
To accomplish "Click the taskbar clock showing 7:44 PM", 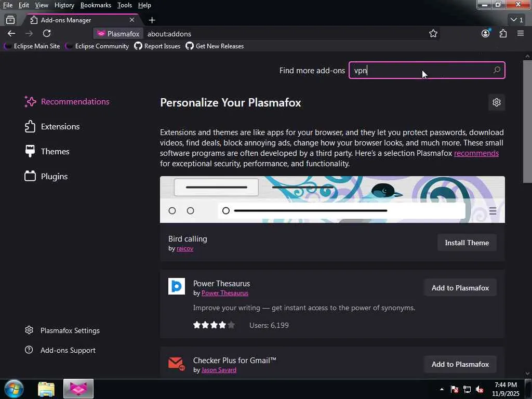I will tap(506, 389).
